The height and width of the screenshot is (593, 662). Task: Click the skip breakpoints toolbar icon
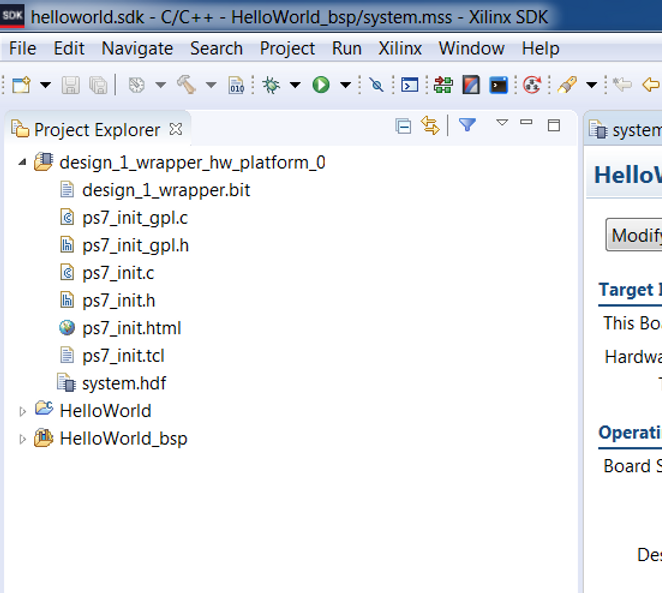pyautogui.click(x=376, y=85)
